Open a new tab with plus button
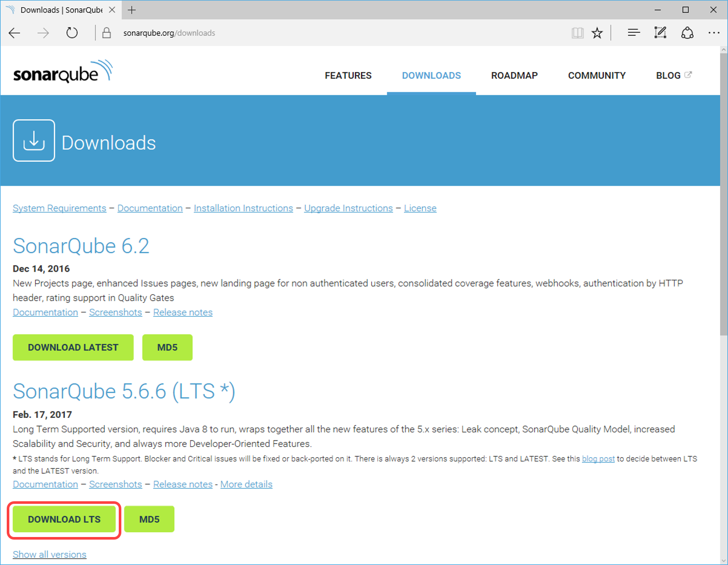 [132, 10]
